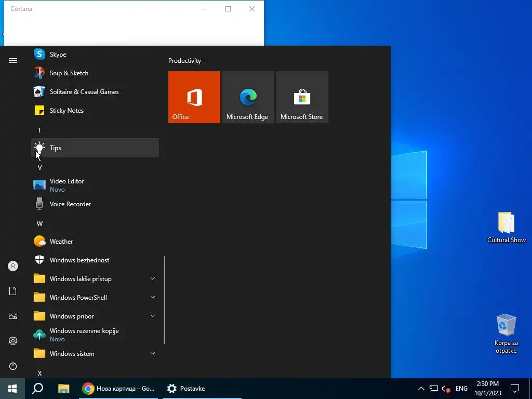Image resolution: width=532 pixels, height=399 pixels.
Task: Open the Weather app
Action: [95, 241]
